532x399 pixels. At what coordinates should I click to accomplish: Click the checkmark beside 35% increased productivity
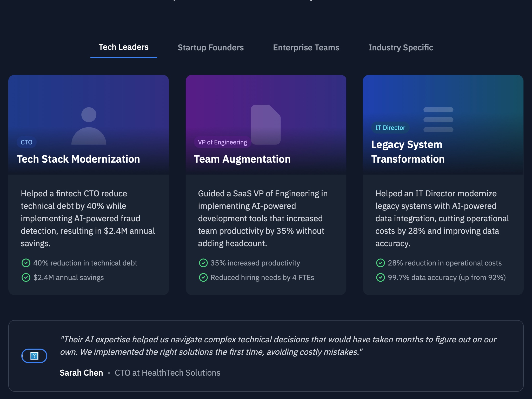(203, 263)
